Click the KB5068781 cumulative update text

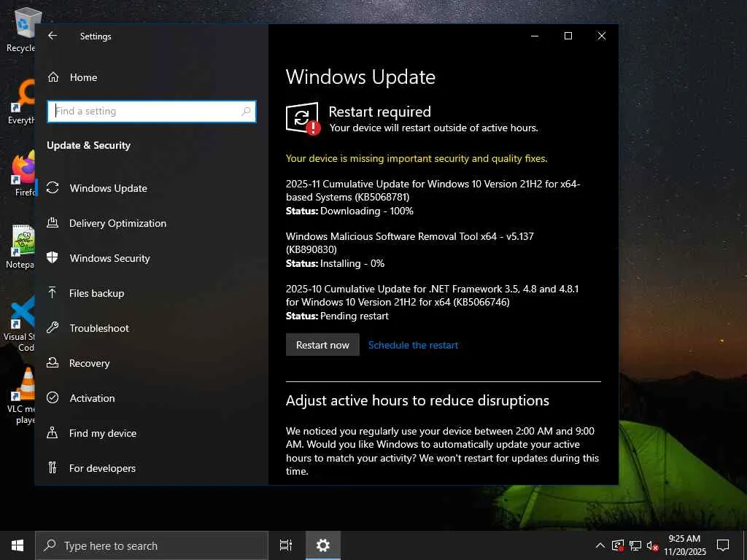click(x=433, y=190)
